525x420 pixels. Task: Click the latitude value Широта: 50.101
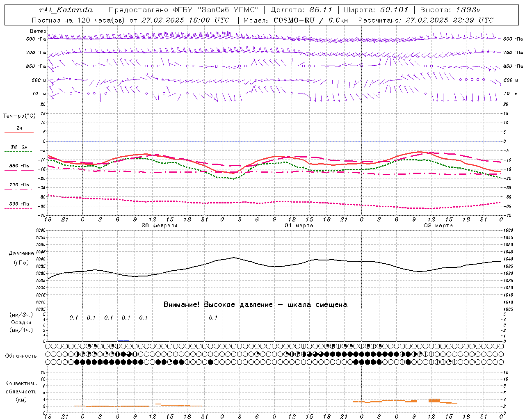coord(376,10)
